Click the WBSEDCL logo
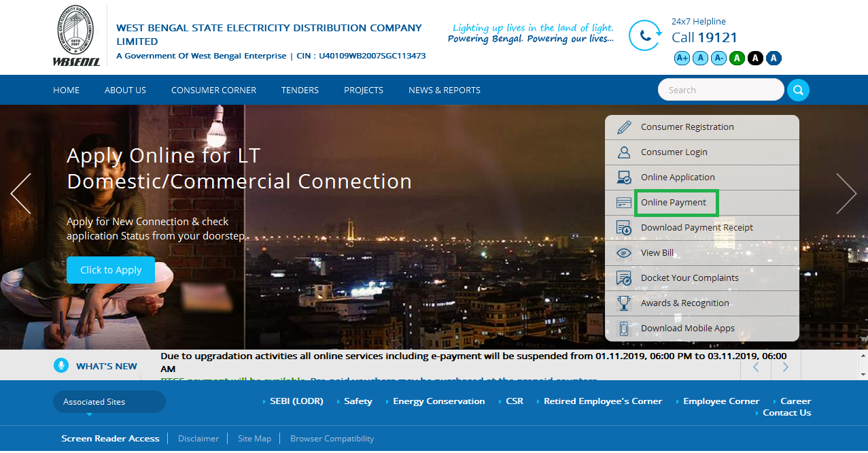Viewport: 868px width, 453px height. (76, 35)
